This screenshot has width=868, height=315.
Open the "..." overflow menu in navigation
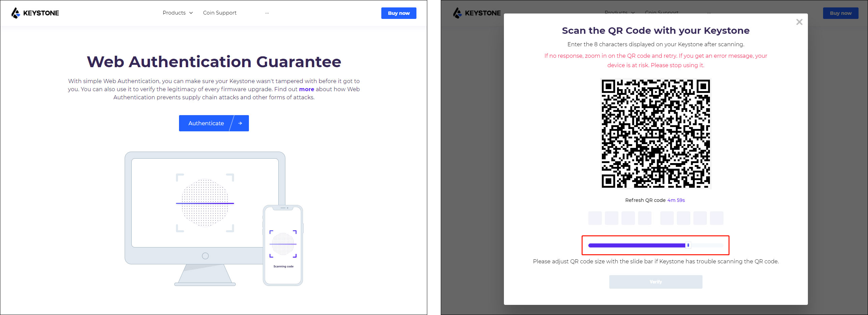coord(267,13)
